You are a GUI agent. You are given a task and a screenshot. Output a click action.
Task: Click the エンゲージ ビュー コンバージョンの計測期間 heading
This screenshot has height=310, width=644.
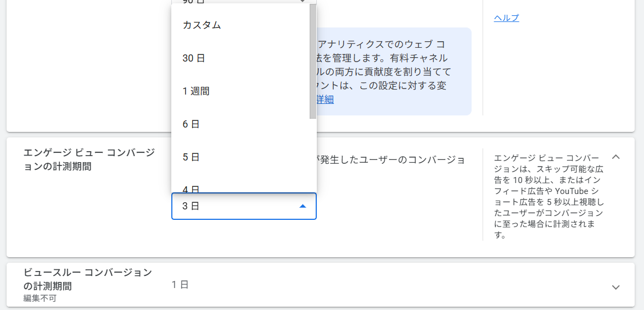(x=89, y=159)
